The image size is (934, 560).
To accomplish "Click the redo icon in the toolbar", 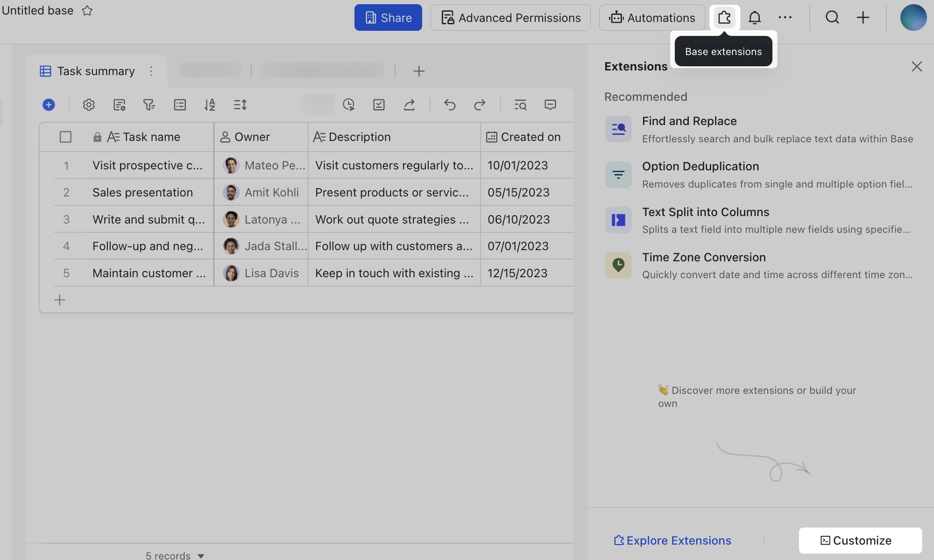I will 480,105.
